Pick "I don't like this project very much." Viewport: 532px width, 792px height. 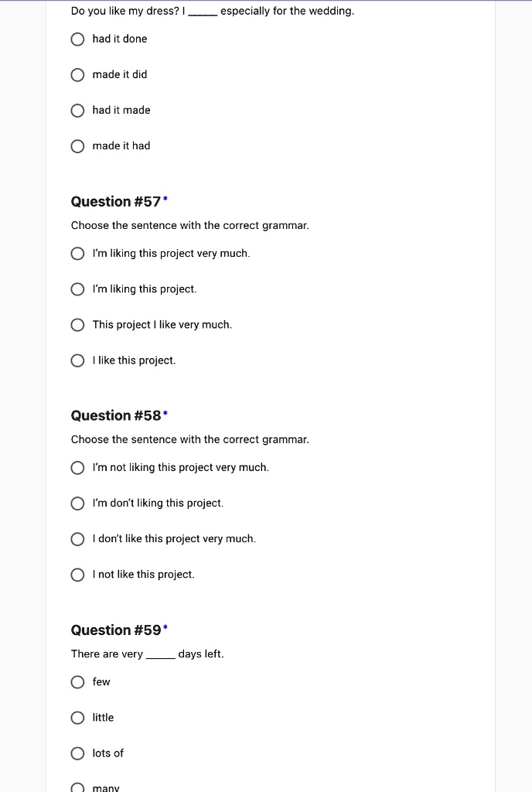pyautogui.click(x=77, y=539)
